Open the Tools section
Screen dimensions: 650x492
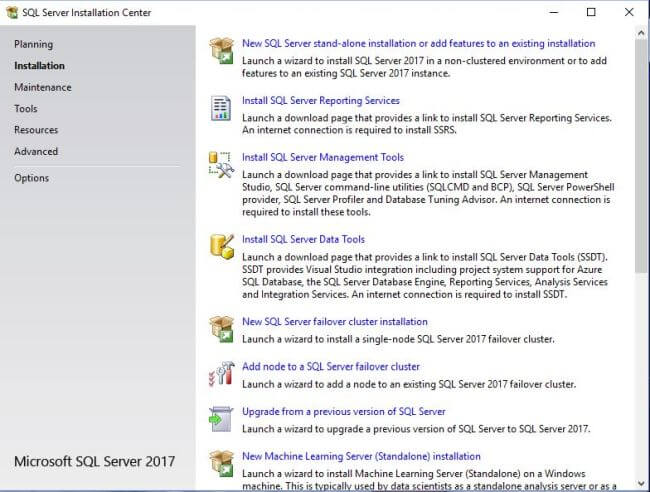26,109
